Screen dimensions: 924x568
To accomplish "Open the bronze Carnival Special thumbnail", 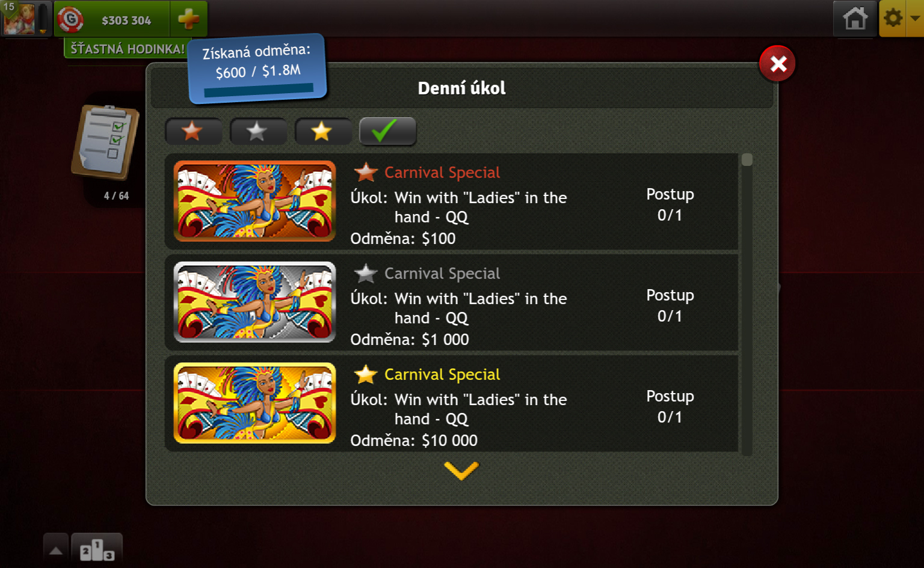I will coord(254,201).
